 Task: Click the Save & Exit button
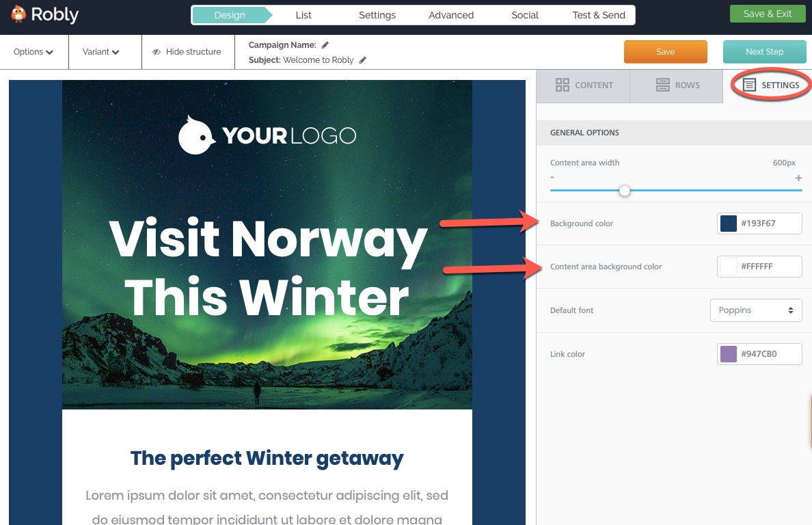(x=768, y=14)
